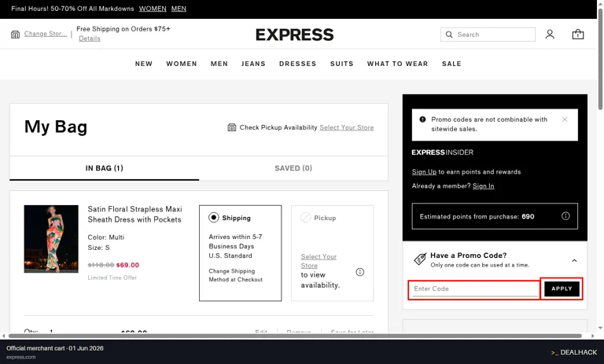The width and height of the screenshot is (604, 364).
Task: Open info icon in Pickup box
Action: tap(359, 272)
